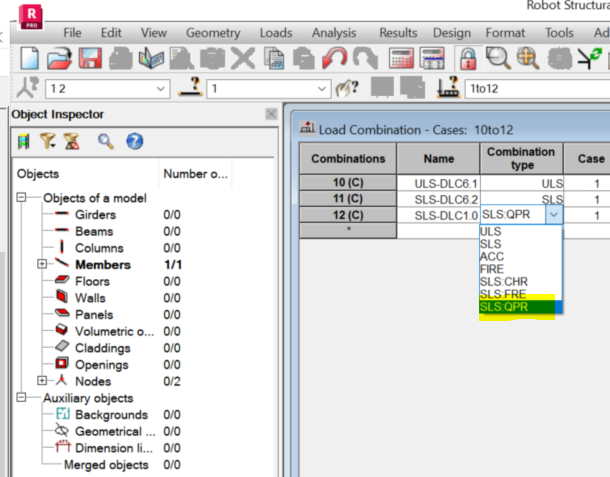The width and height of the screenshot is (610, 477).
Task: Click the '1to12' case selection field
Action: click(537, 89)
